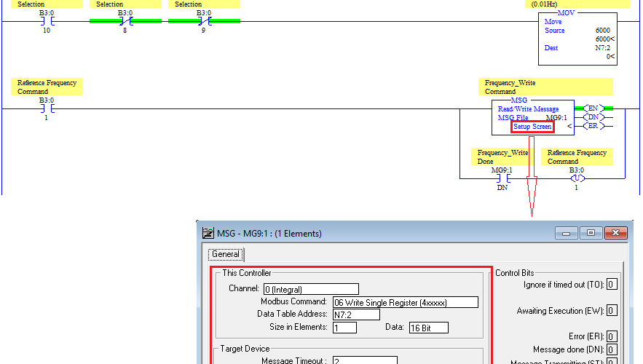Open the Modbus Command field
Screen dimensions: 643x364
coord(405,302)
